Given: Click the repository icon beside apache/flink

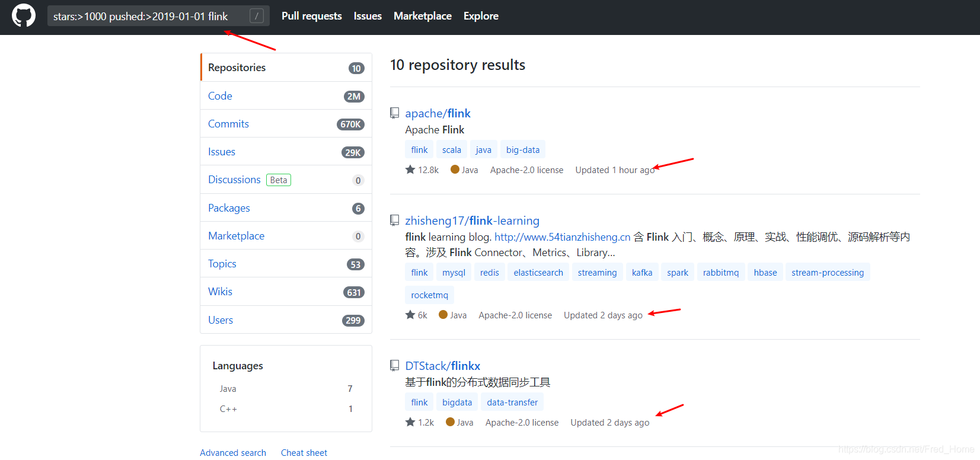Looking at the screenshot, I should click(394, 113).
